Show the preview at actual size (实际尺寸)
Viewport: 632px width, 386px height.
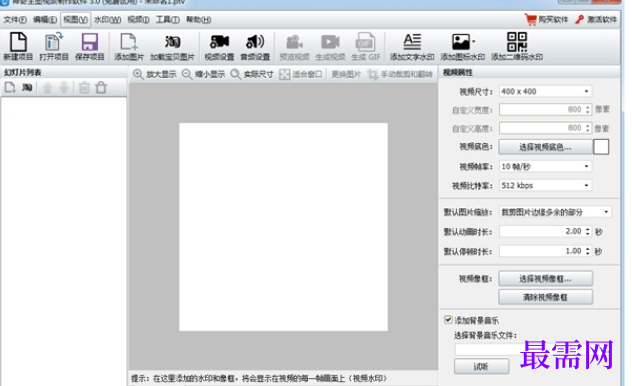252,74
